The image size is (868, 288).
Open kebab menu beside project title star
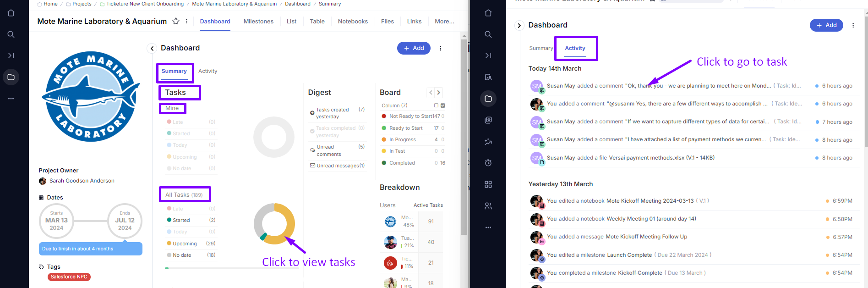pos(186,21)
